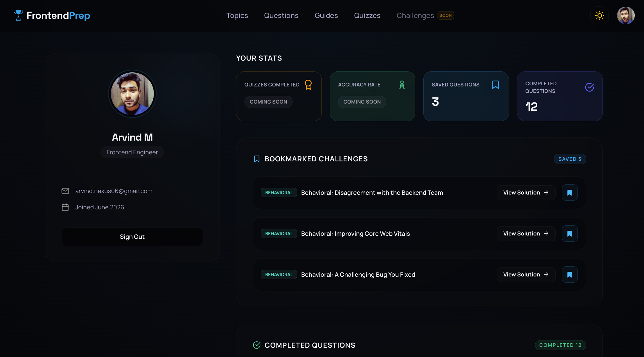Click BEHAVIORAL tag on Backend Team disagreement row
The width and height of the screenshot is (644, 357).
coord(279,193)
